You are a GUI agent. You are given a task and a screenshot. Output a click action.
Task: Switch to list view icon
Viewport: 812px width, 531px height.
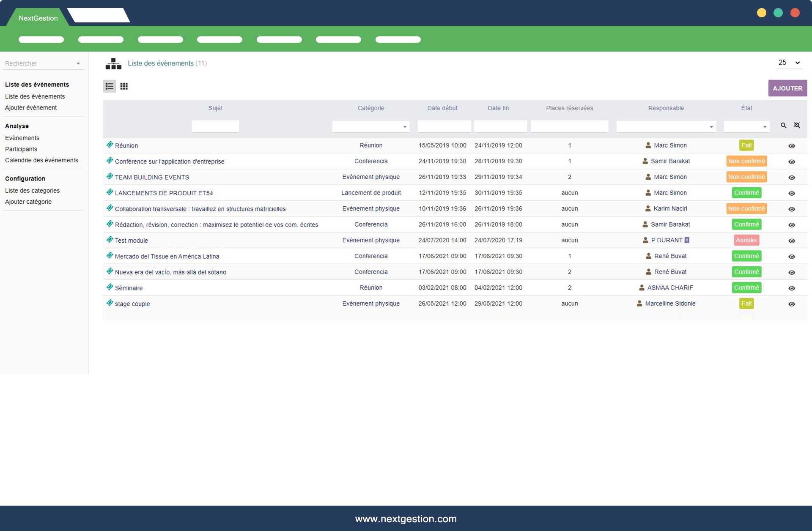pyautogui.click(x=110, y=86)
